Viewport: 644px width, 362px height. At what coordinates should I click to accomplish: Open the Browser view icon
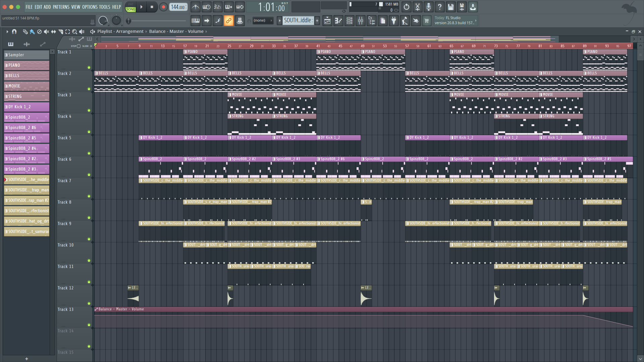coord(372,21)
